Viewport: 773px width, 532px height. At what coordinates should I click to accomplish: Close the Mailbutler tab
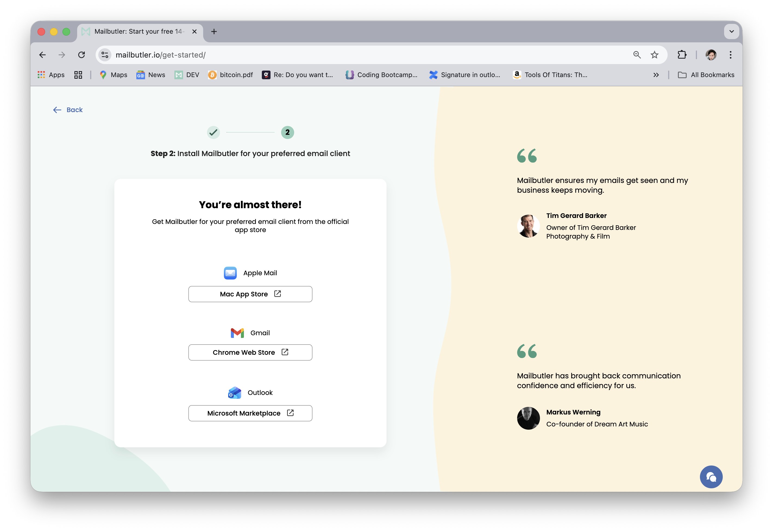194,31
